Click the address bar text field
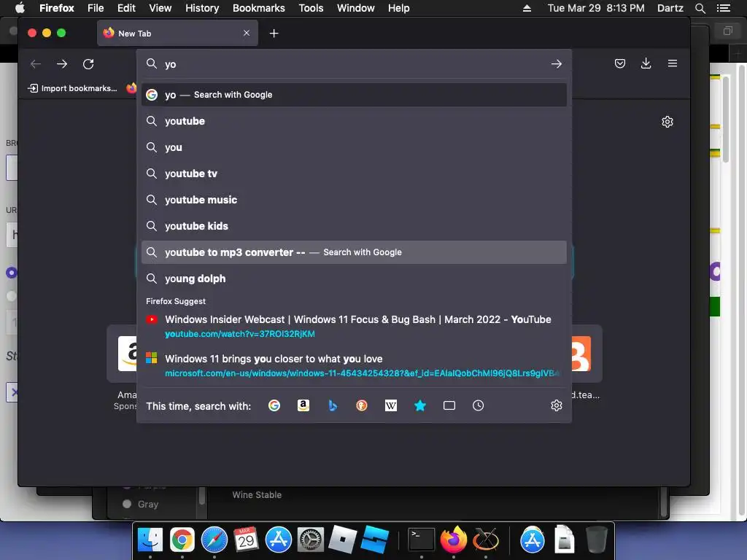The image size is (747, 560). (352, 64)
